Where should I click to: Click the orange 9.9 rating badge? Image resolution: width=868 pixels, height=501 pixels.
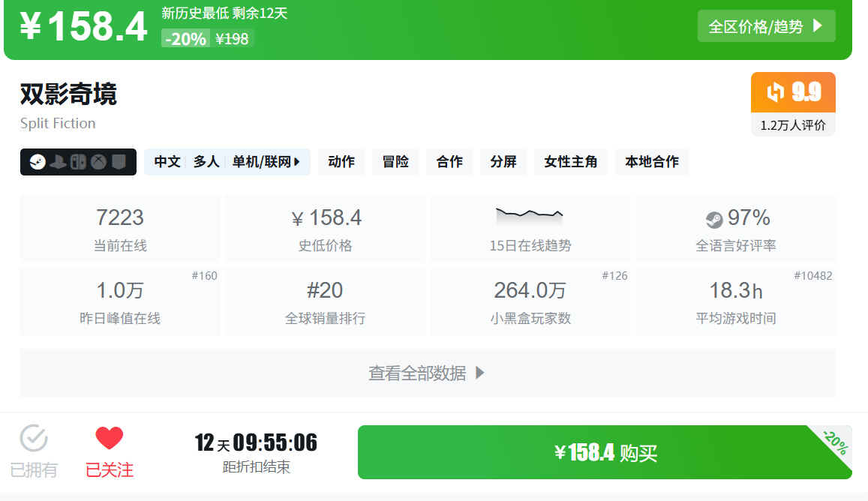click(x=793, y=92)
